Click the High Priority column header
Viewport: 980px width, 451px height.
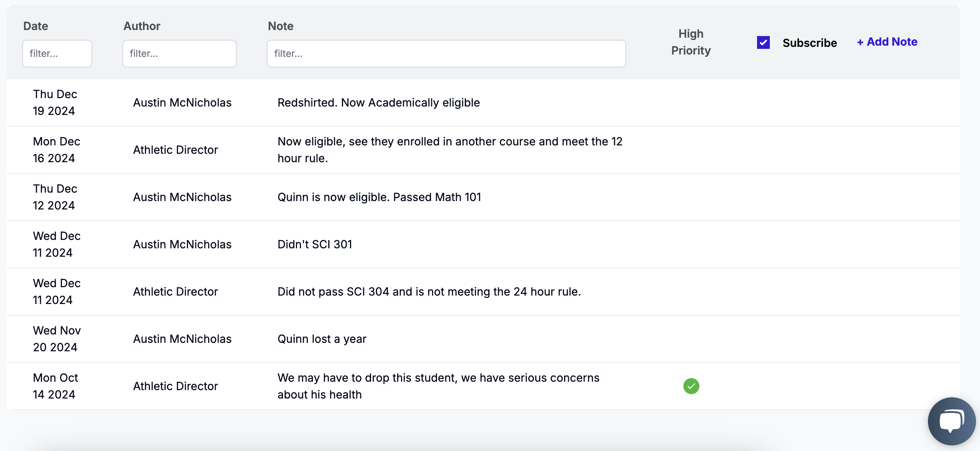pyautogui.click(x=691, y=42)
